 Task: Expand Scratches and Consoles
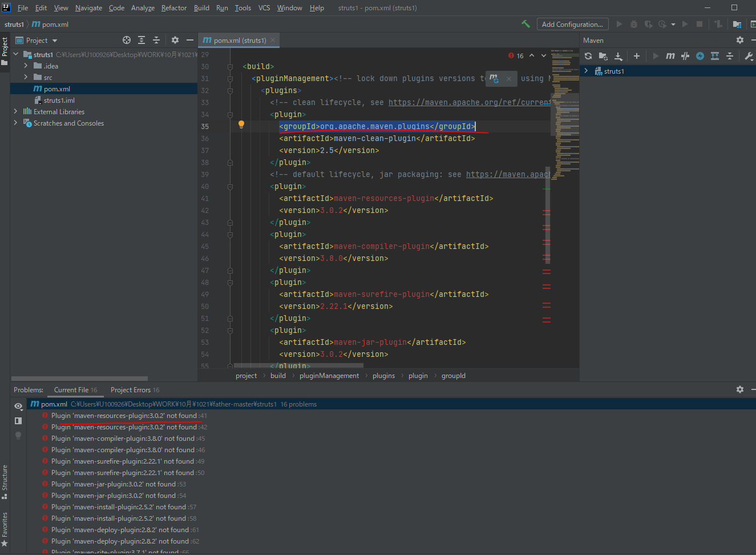(15, 123)
